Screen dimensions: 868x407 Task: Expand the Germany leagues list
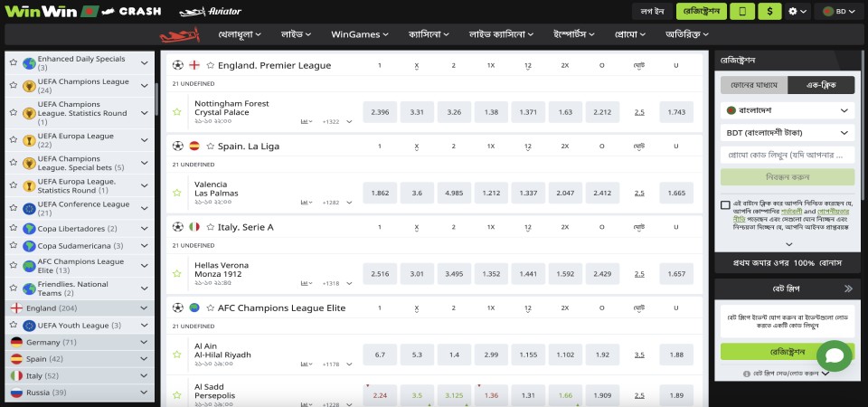click(x=144, y=343)
